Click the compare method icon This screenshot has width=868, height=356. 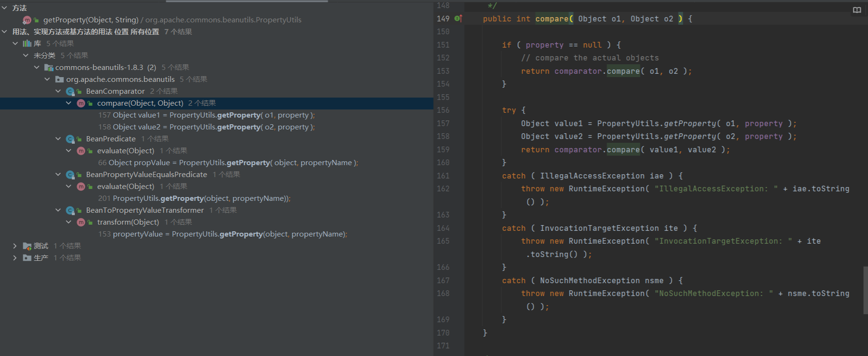(x=81, y=103)
